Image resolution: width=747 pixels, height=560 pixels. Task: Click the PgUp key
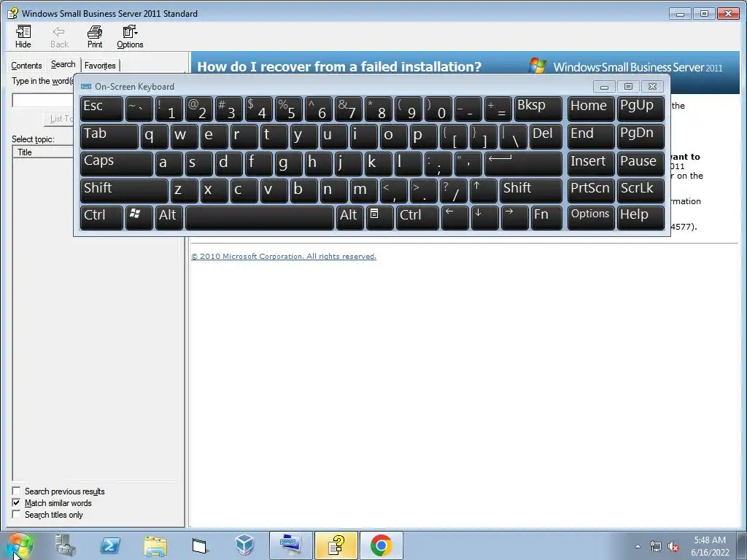point(640,109)
